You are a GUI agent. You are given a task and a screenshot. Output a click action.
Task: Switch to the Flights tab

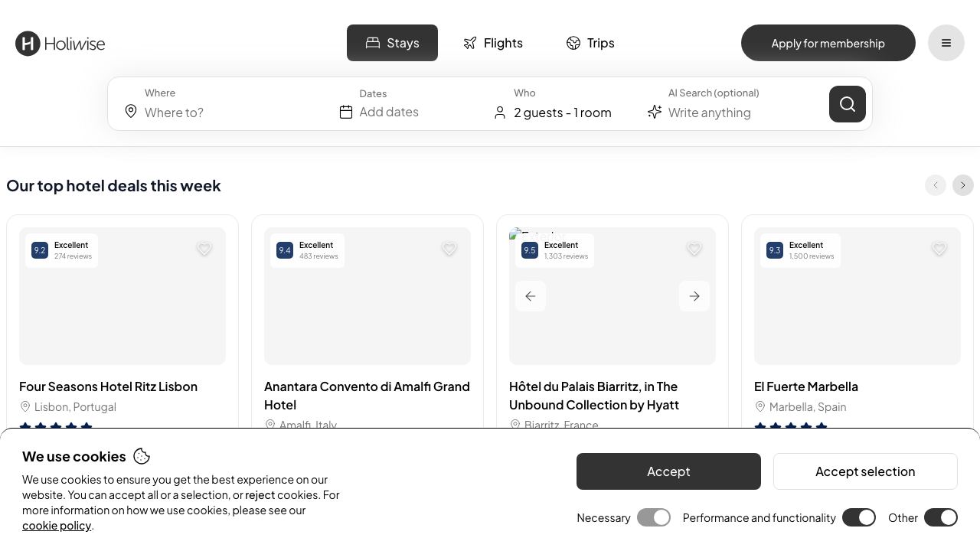click(x=493, y=43)
